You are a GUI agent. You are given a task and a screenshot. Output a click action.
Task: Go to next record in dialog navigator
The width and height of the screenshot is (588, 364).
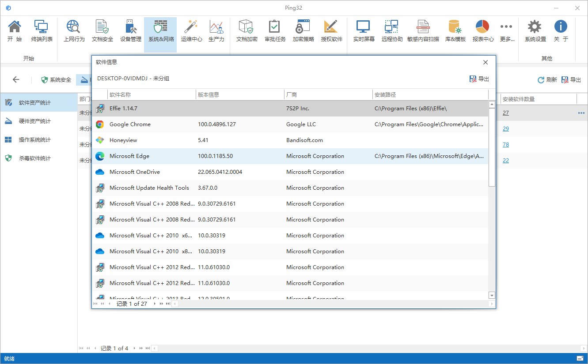[x=155, y=304]
